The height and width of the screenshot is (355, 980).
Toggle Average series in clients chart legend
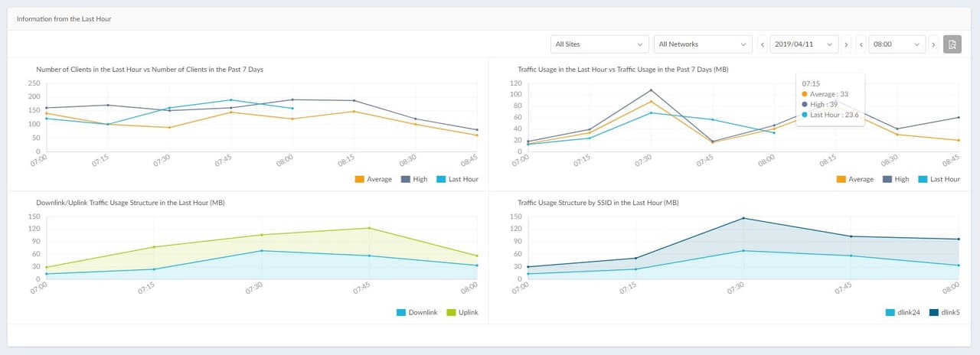373,179
